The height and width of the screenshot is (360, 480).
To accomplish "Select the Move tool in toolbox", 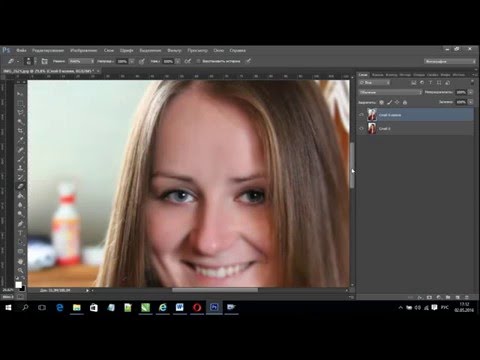I will (x=20, y=94).
